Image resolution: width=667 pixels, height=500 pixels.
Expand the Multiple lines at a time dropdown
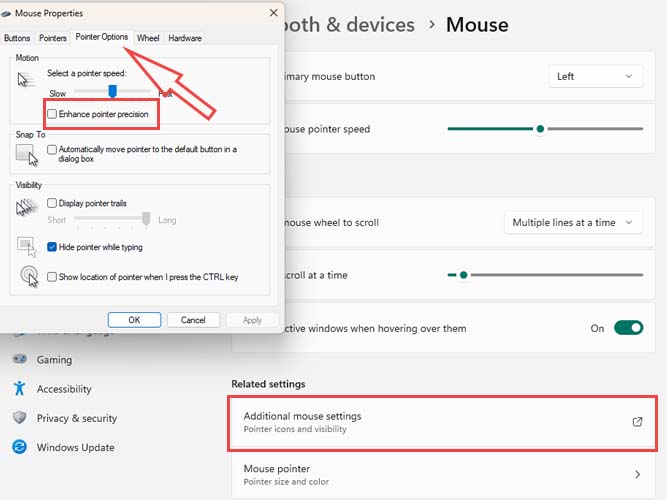572,223
